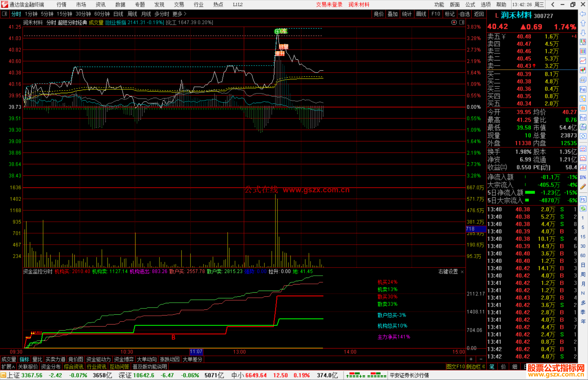Select the 成交量 bottom tab

tap(9, 359)
